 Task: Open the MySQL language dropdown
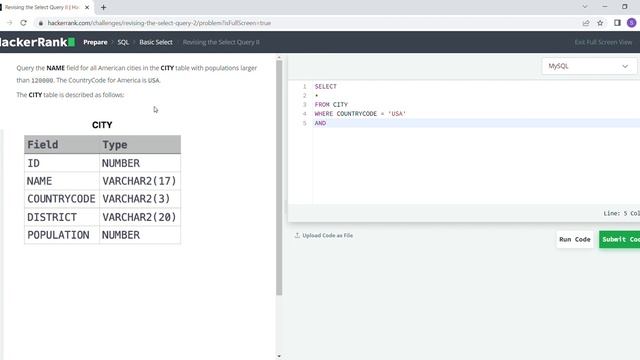589,66
